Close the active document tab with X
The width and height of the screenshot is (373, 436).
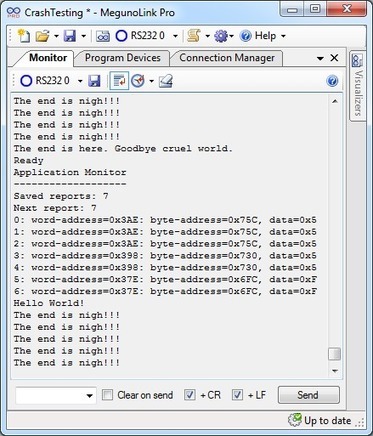click(x=334, y=58)
